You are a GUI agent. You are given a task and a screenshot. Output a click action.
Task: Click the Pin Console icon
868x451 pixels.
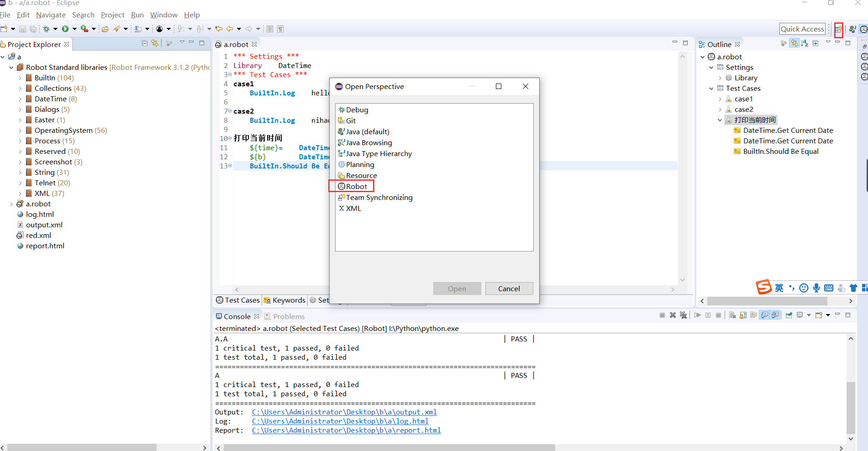tap(789, 315)
